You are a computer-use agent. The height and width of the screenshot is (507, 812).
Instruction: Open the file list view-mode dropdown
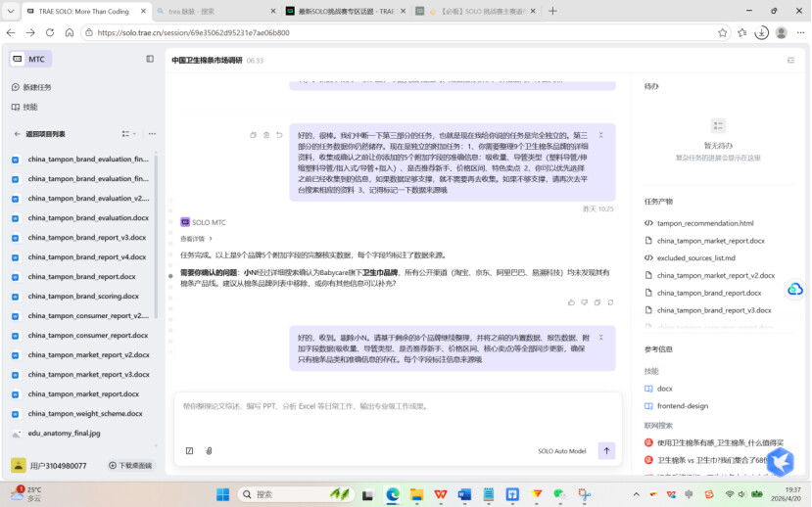coord(128,134)
